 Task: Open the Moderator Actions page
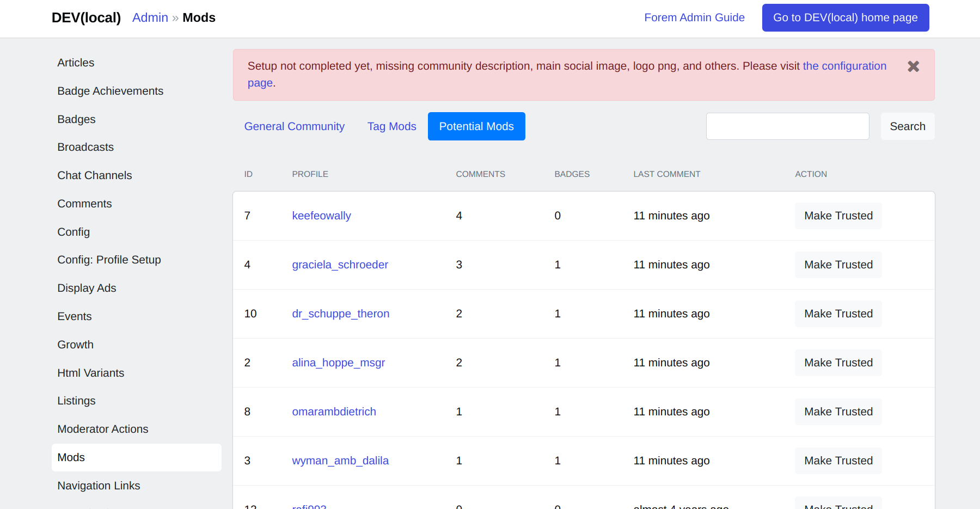click(x=102, y=429)
